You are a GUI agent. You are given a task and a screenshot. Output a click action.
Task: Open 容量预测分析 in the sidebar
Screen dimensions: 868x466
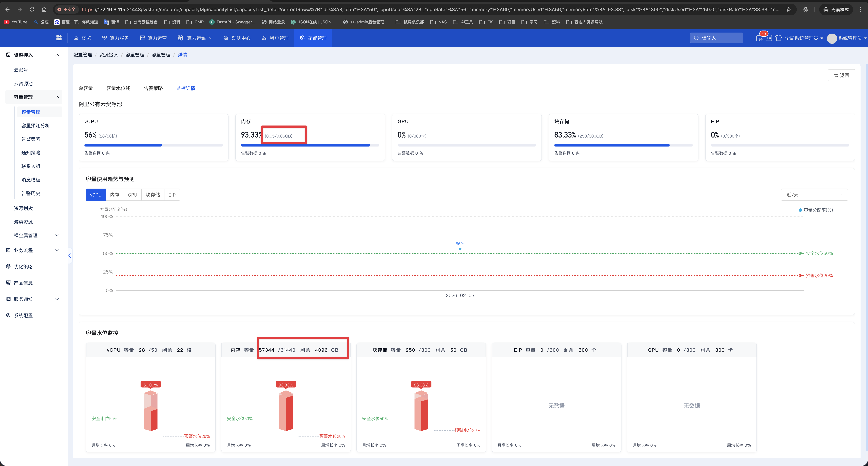(35, 125)
